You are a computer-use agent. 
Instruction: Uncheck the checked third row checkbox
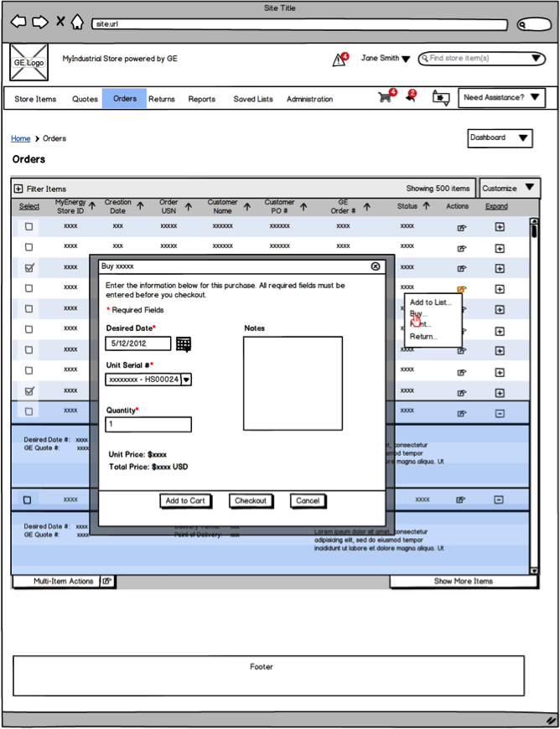(29, 268)
